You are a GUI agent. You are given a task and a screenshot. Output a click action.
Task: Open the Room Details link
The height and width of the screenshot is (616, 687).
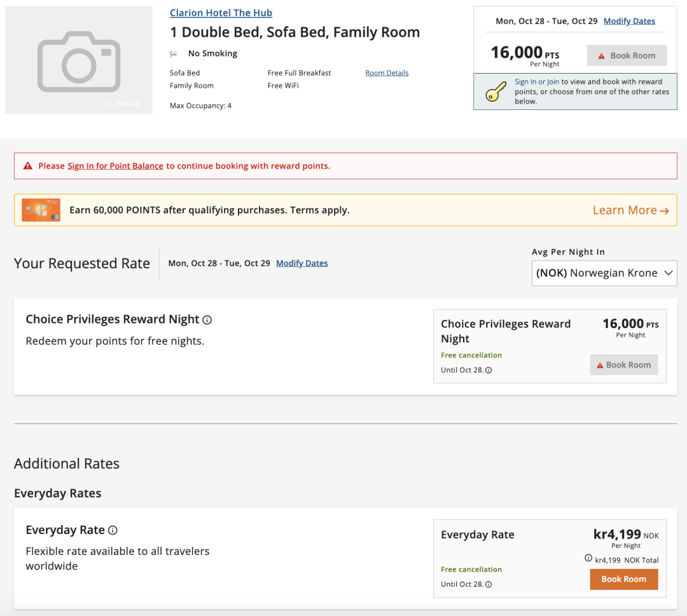387,73
